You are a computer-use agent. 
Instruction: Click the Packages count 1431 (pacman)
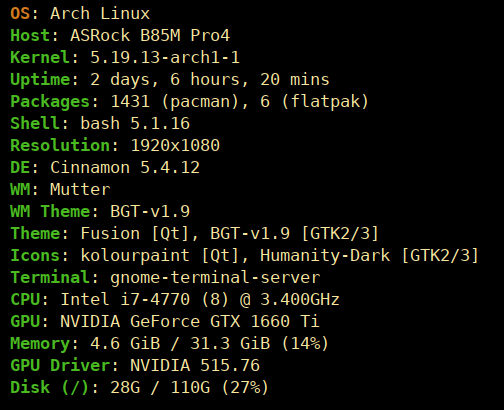(175, 101)
